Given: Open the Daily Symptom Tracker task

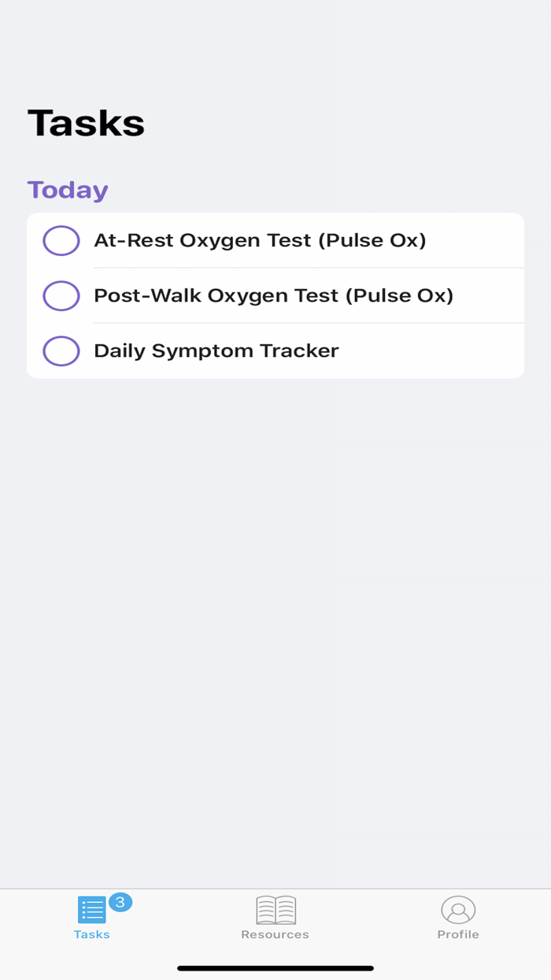Looking at the screenshot, I should pyautogui.click(x=216, y=351).
